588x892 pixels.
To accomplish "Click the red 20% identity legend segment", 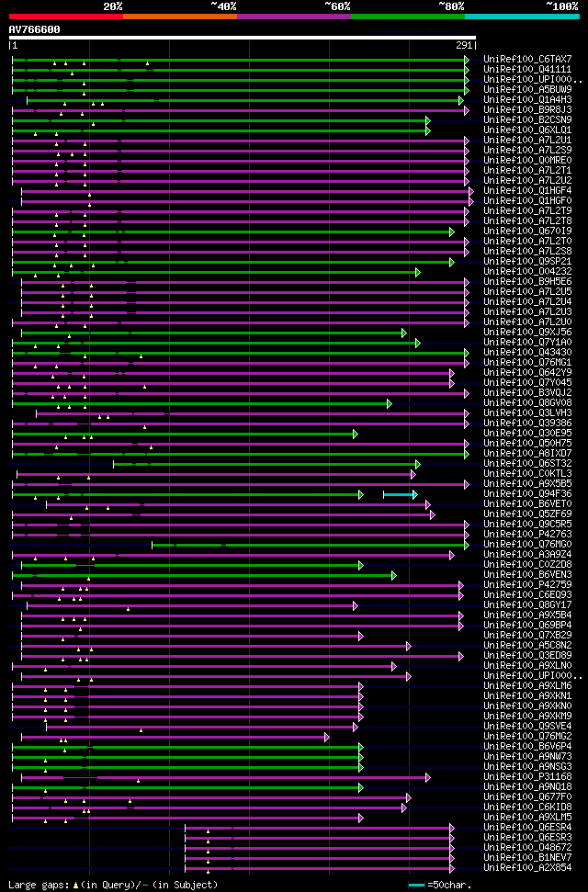I will [x=66, y=17].
